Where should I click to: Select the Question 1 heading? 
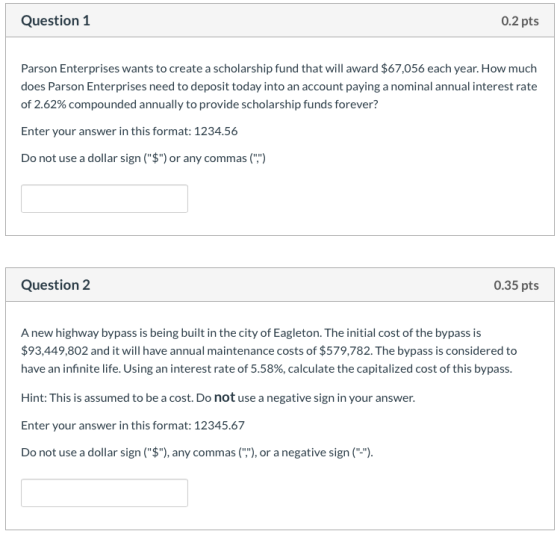coord(55,21)
